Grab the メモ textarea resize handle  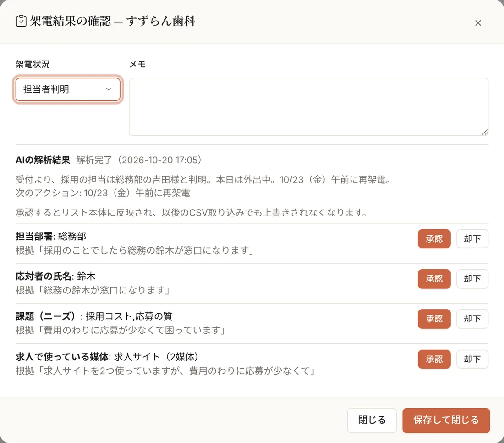tap(485, 132)
